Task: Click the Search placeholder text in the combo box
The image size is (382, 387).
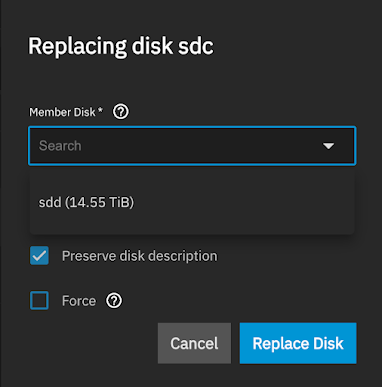Action: point(60,146)
